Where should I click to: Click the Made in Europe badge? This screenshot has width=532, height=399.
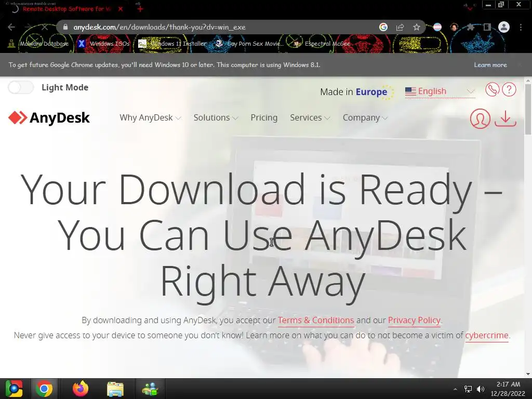[357, 92]
